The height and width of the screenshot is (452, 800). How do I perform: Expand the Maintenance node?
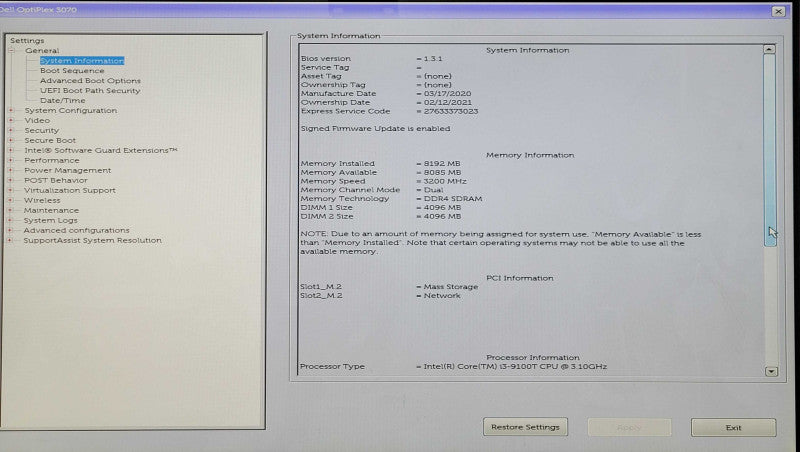pos(11,210)
